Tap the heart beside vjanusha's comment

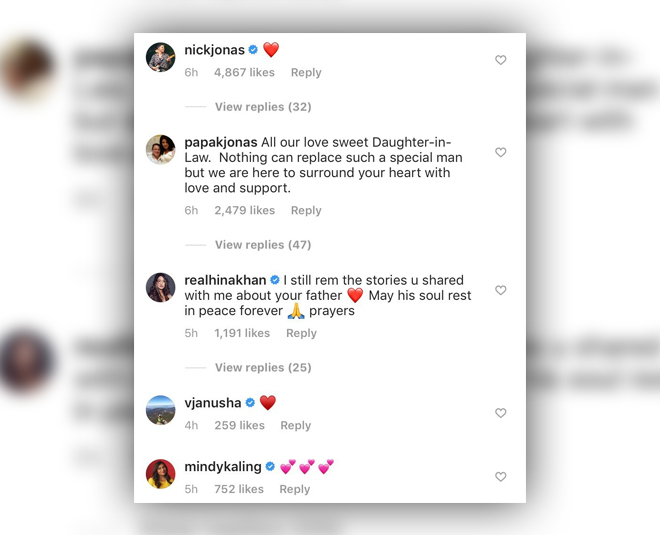pos(500,413)
